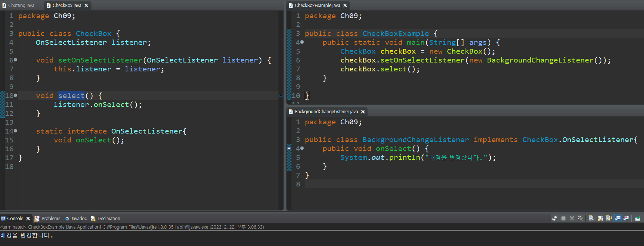Click 'void onSelect();' declaration on line 15

click(x=89, y=140)
